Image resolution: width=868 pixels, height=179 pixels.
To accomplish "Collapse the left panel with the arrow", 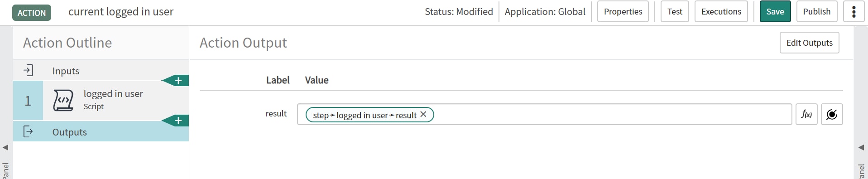I will (5, 147).
